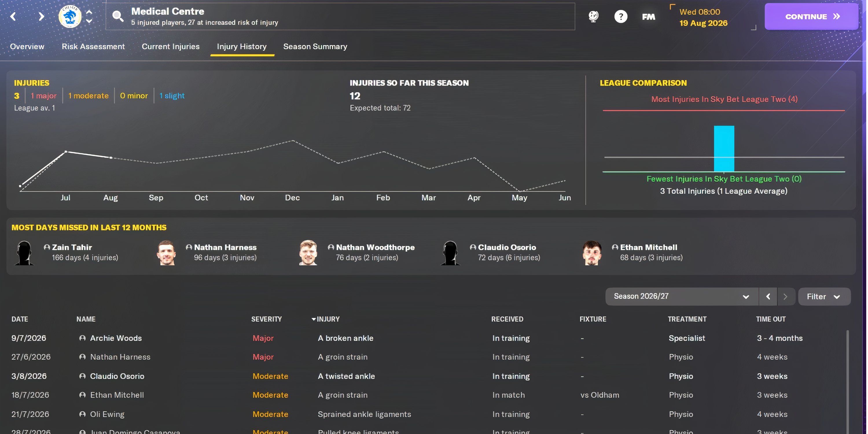Click Nathan Harness in the injury table
Image resolution: width=868 pixels, height=434 pixels.
[x=120, y=356]
